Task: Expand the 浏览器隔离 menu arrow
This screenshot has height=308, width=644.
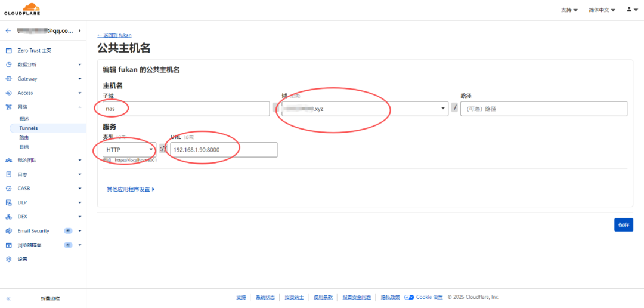Action: click(80, 245)
